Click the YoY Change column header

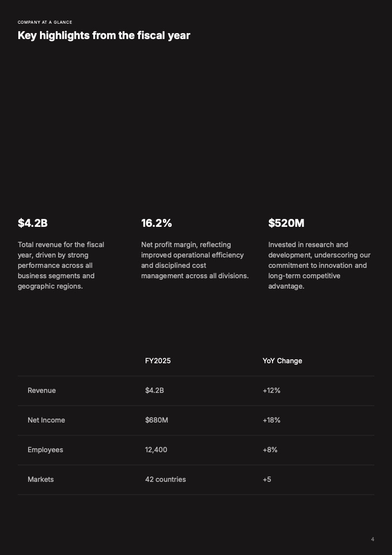(282, 361)
